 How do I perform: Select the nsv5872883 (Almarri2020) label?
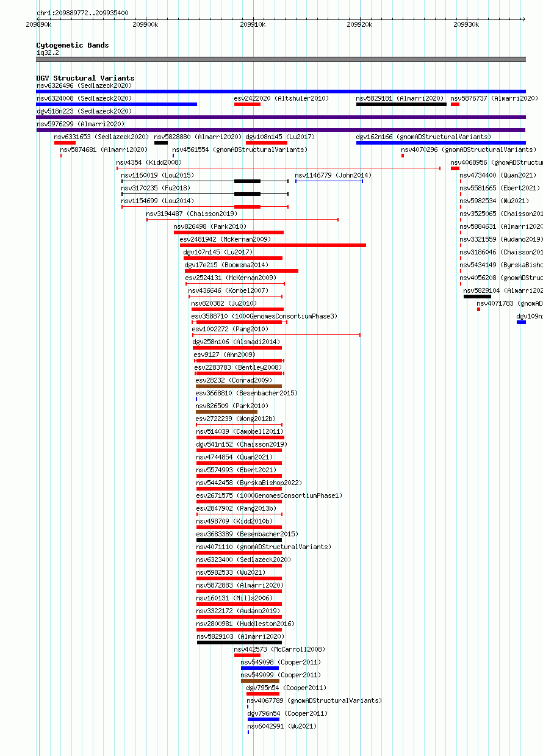[240, 585]
